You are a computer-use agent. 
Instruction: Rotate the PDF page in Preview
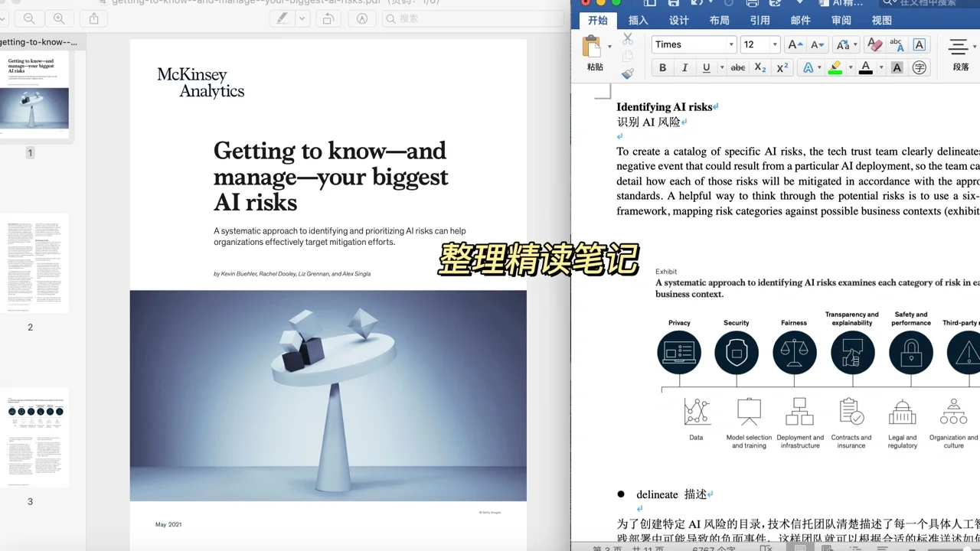pyautogui.click(x=328, y=18)
